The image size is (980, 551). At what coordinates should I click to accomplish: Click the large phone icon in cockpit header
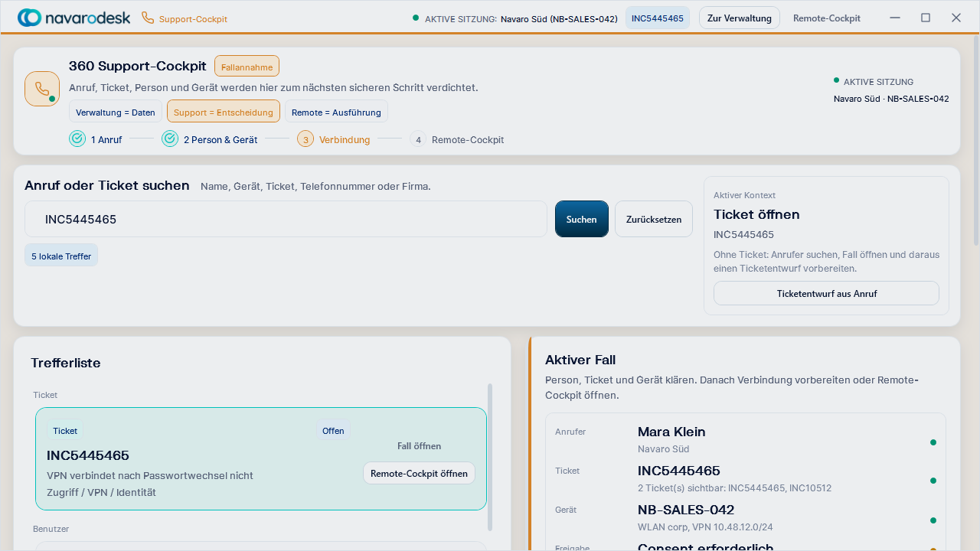pos(42,89)
